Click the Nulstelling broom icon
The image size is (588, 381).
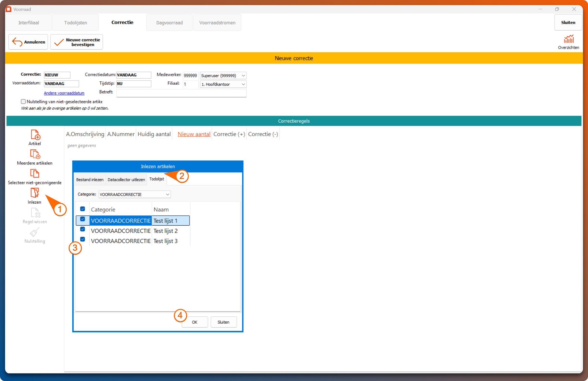(x=35, y=232)
